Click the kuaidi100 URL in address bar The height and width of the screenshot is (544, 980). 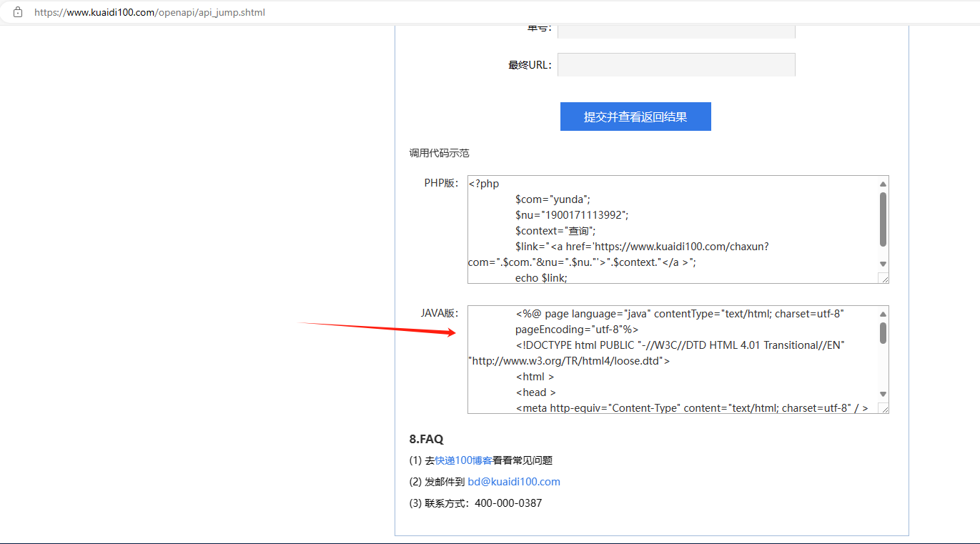[149, 12]
